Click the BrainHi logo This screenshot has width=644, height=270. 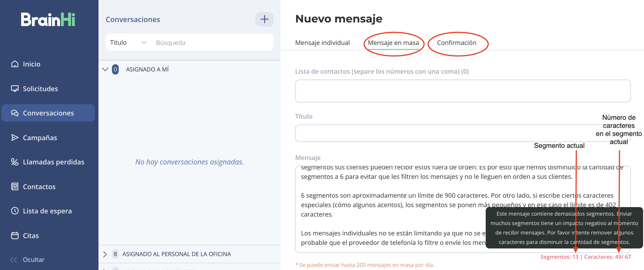click(x=48, y=19)
